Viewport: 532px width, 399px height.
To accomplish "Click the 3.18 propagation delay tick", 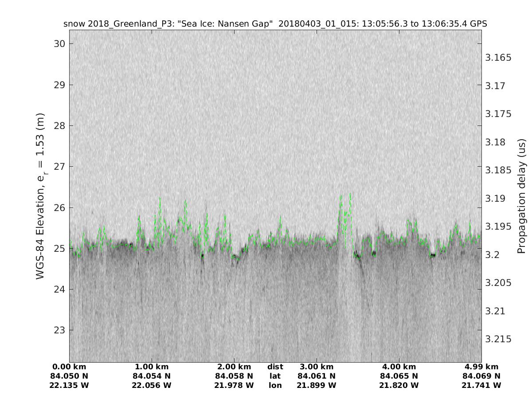I will tap(497, 142).
